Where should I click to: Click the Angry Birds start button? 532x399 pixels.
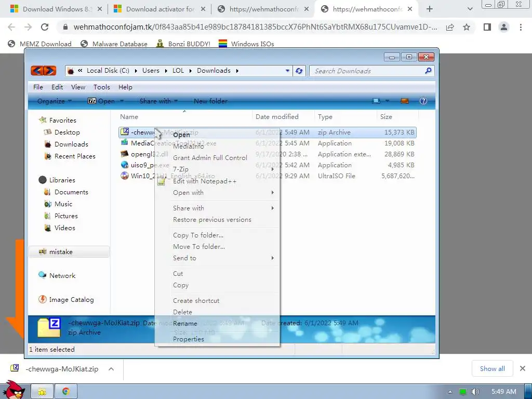pos(13,390)
